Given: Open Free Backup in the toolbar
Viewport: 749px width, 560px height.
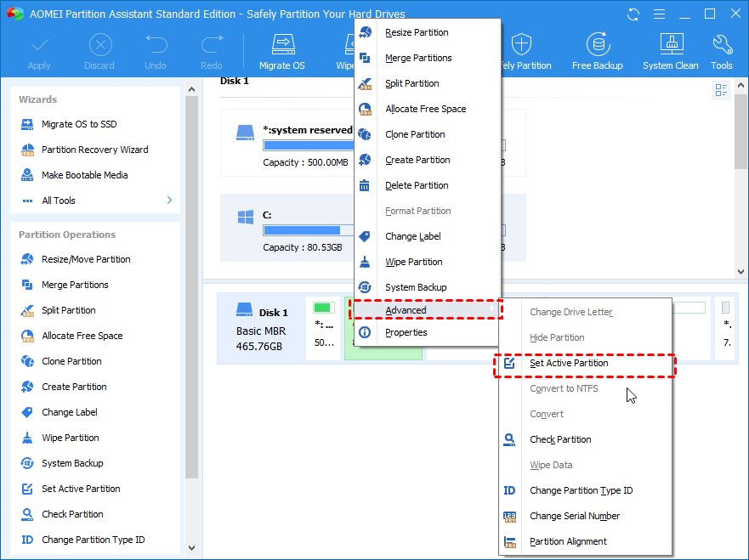Looking at the screenshot, I should (597, 51).
